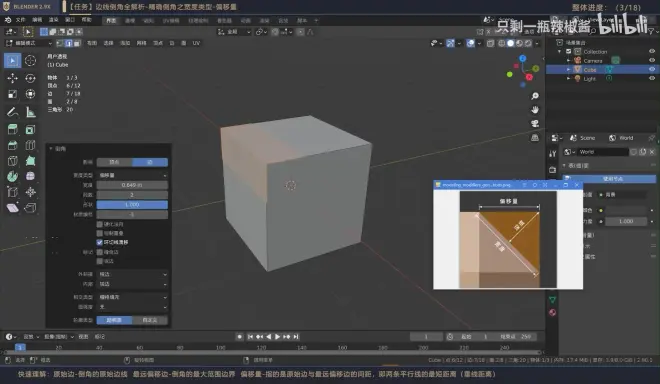Hide the Cube object in outliner
The height and width of the screenshot is (384, 660).
[x=652, y=69]
